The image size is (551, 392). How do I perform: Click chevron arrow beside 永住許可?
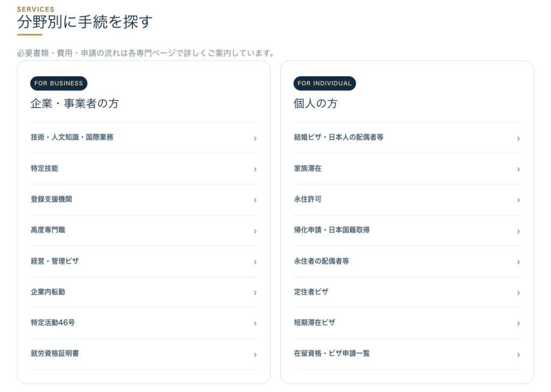pyautogui.click(x=518, y=200)
